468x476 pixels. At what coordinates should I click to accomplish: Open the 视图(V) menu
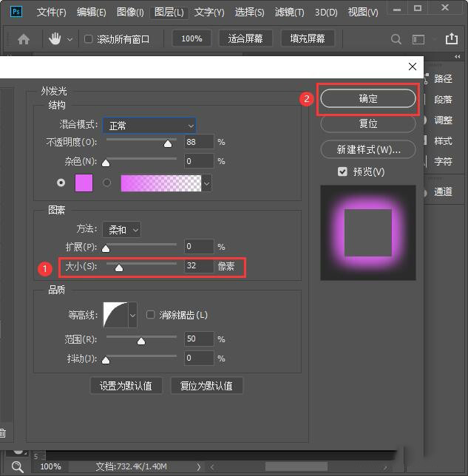[363, 12]
